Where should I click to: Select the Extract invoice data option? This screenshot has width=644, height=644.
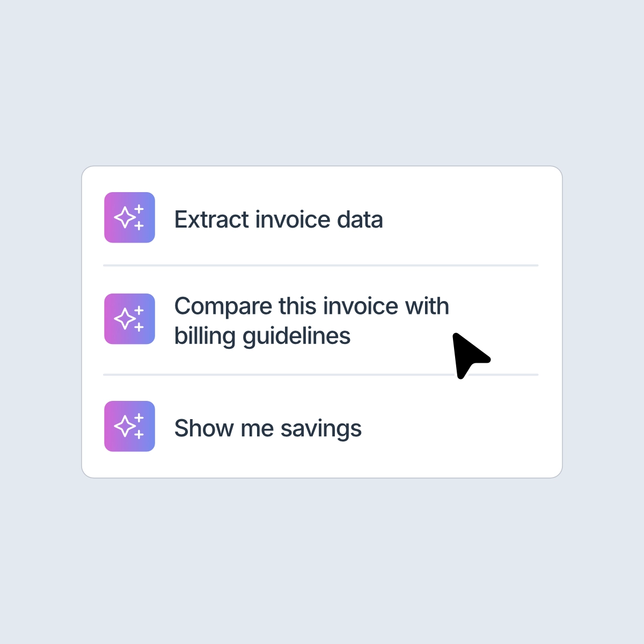(x=279, y=219)
